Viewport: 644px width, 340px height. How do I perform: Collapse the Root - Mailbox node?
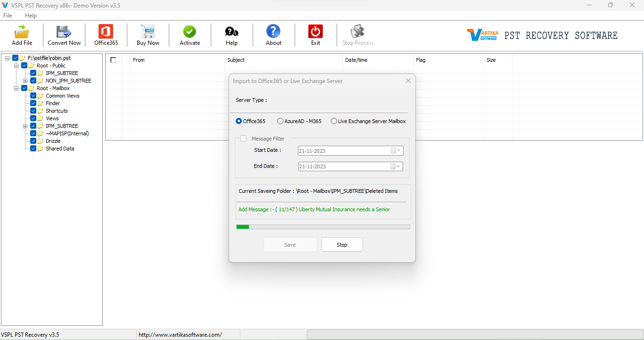pyautogui.click(x=17, y=88)
